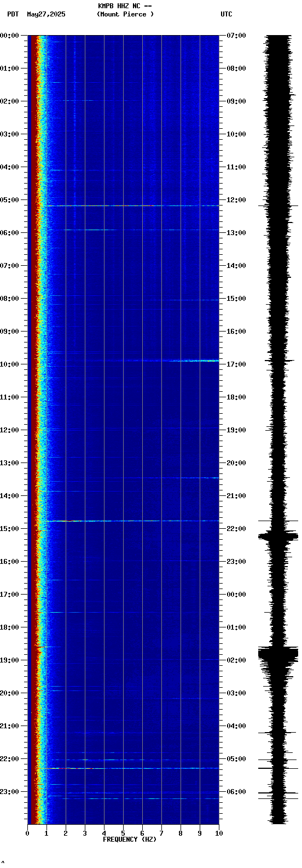The width and height of the screenshot is (302, 868).
Task: Click the 06:00 UTC time label
Action: [236, 792]
